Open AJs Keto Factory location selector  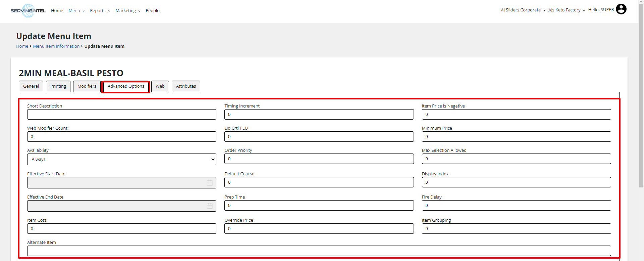[x=567, y=10]
